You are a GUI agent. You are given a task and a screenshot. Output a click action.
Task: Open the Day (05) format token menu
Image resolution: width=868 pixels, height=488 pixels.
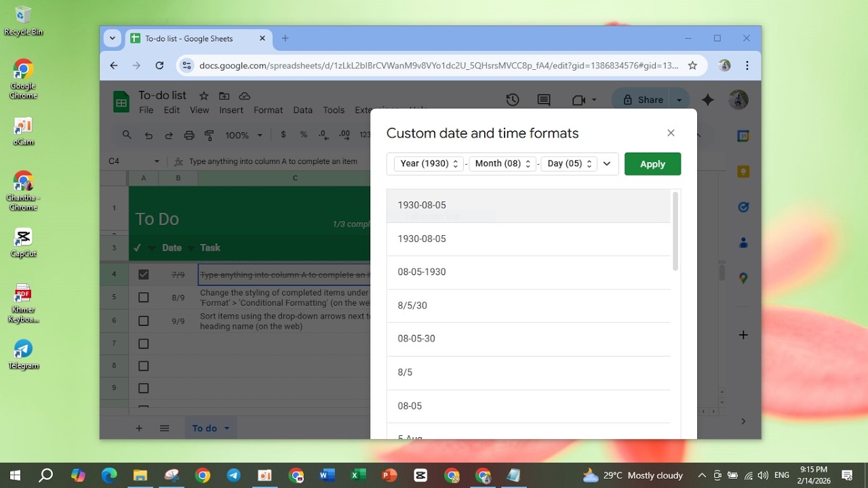click(x=569, y=163)
